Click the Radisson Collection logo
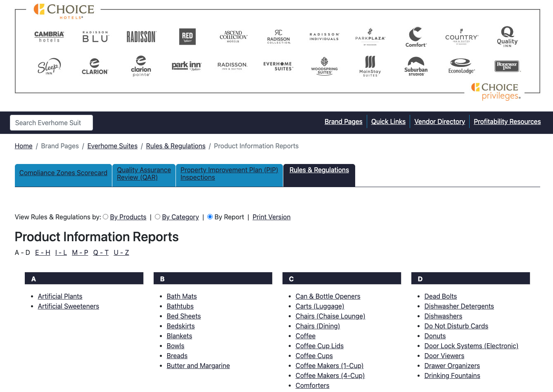Image resolution: width=553 pixels, height=392 pixels. tap(279, 37)
